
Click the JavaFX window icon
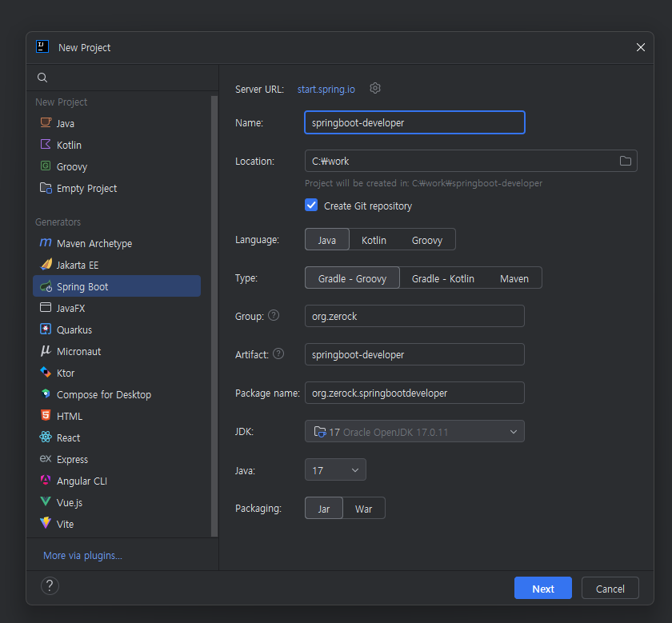46,307
